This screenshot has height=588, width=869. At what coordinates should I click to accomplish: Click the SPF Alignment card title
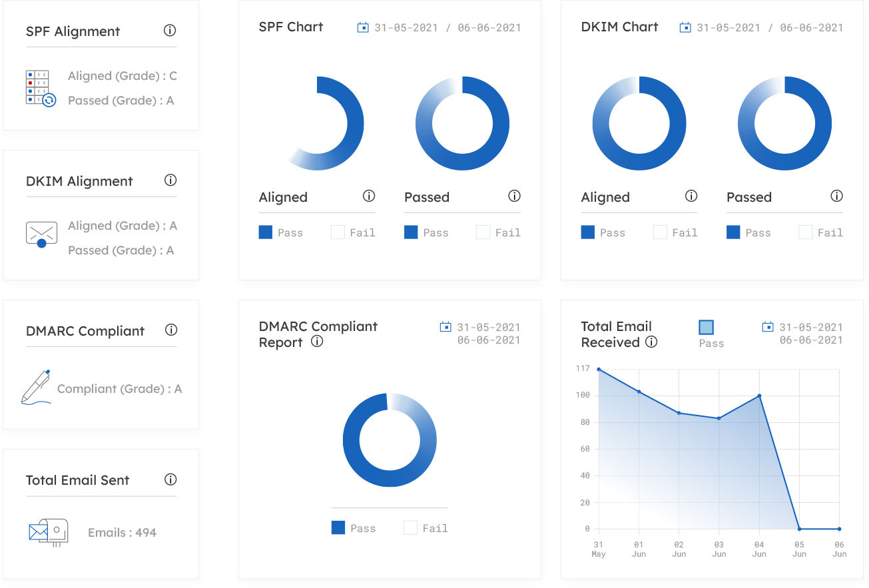[73, 31]
